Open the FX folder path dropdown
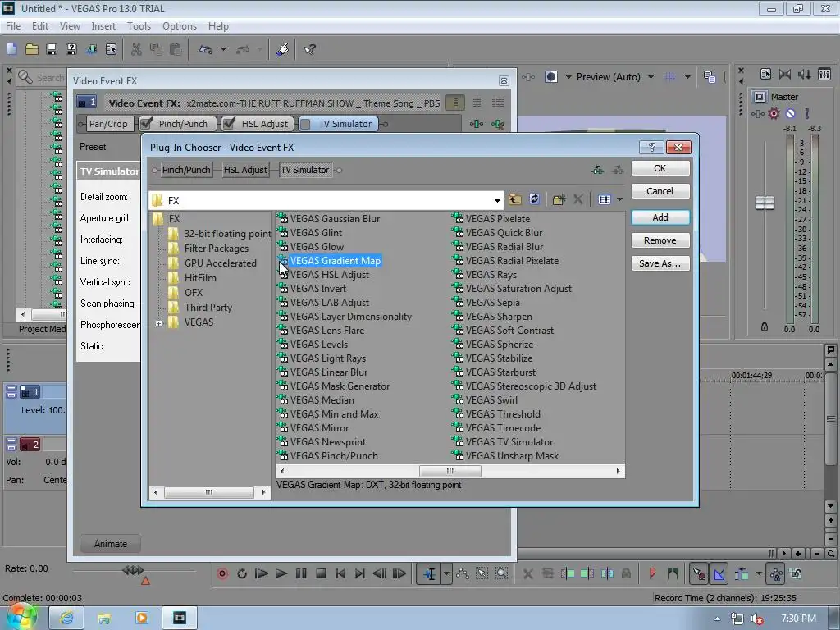 pyautogui.click(x=497, y=200)
